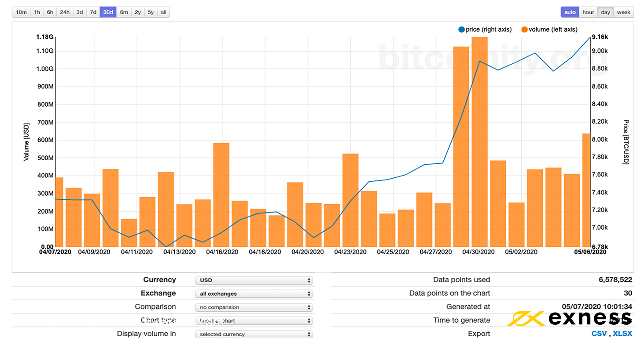Click the 04/30/2020 x-axis date
The width and height of the screenshot is (644, 338).
[478, 252]
